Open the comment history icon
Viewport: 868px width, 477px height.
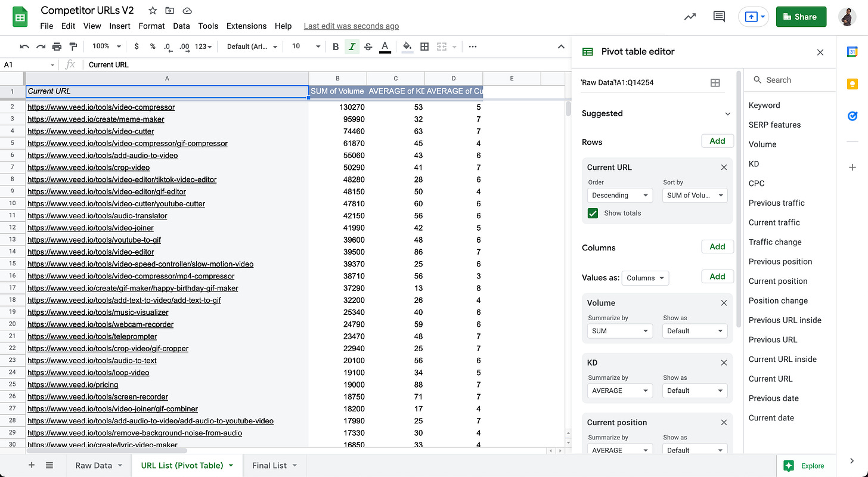pyautogui.click(x=720, y=17)
